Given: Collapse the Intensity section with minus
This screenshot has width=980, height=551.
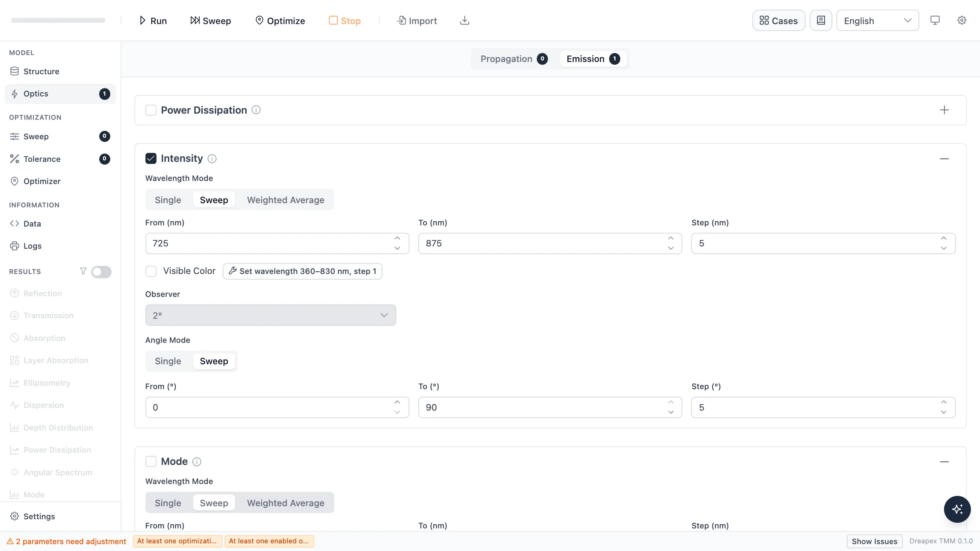Looking at the screenshot, I should tap(944, 158).
